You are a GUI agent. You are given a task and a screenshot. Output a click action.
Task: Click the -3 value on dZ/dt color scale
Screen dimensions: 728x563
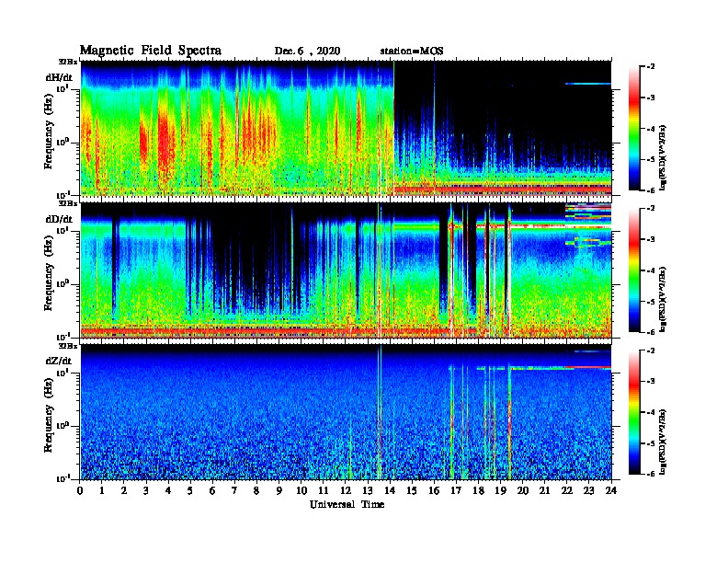[x=651, y=381]
